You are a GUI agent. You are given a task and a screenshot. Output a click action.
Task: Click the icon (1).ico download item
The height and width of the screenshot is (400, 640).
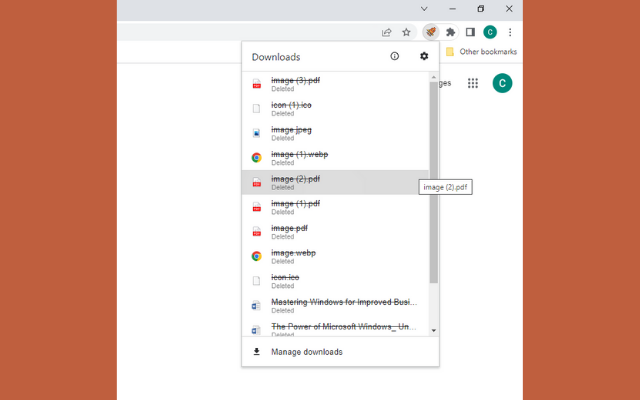[330, 108]
